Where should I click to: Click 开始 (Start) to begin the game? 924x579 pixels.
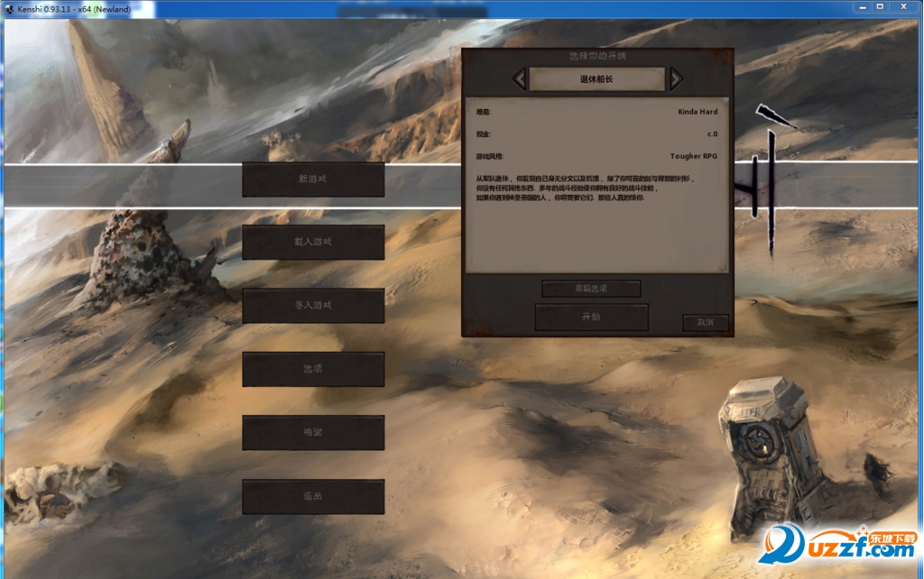click(591, 317)
